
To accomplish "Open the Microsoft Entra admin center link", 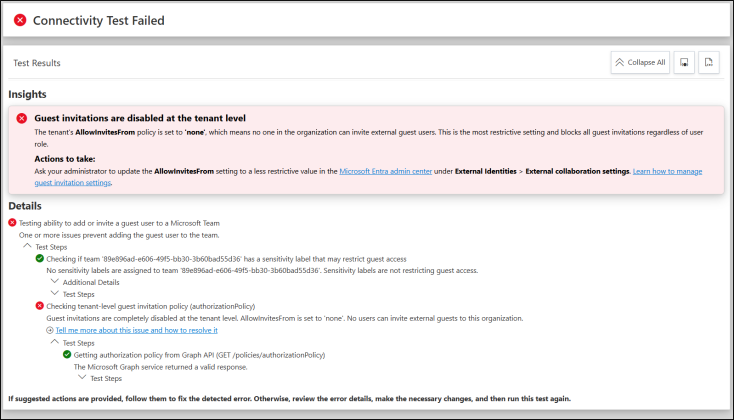I will [x=385, y=171].
